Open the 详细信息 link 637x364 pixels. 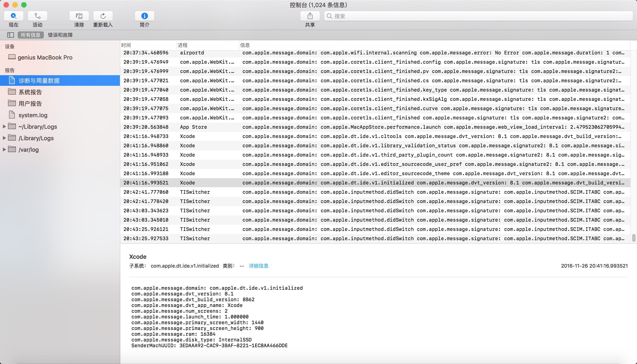(x=259, y=266)
